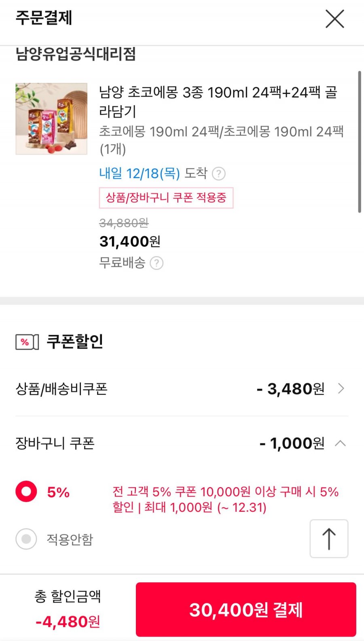The height and width of the screenshot is (641, 364).
Task: Tap the 상품/장바구니 쿠폰 적용중 badge
Action: [x=166, y=198]
